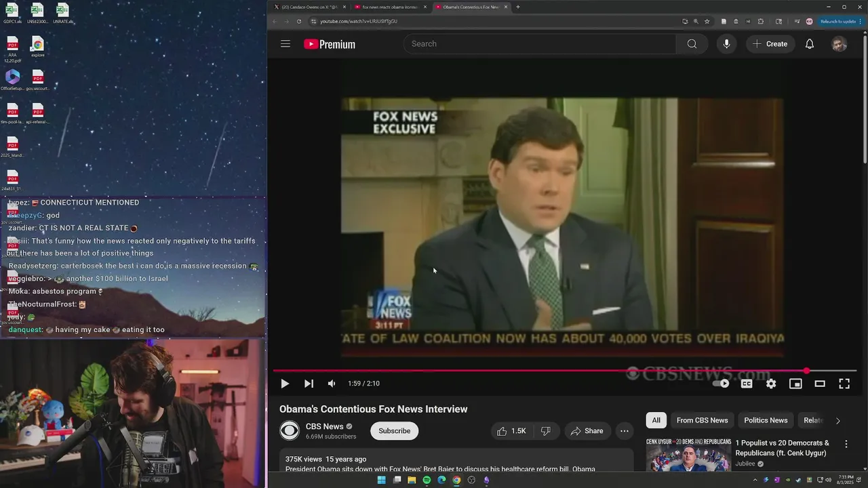Share the video
This screenshot has width=868, height=488.
click(587, 431)
